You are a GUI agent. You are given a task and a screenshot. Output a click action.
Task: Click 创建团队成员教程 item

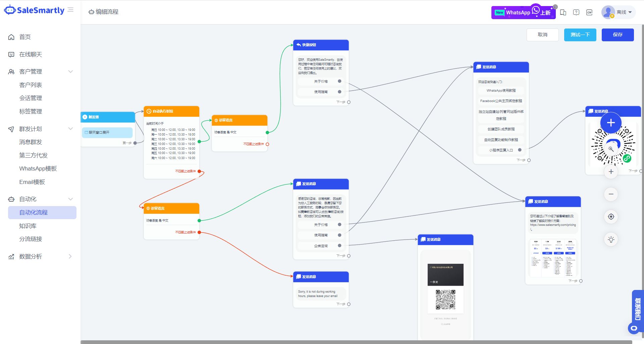pyautogui.click(x=501, y=129)
